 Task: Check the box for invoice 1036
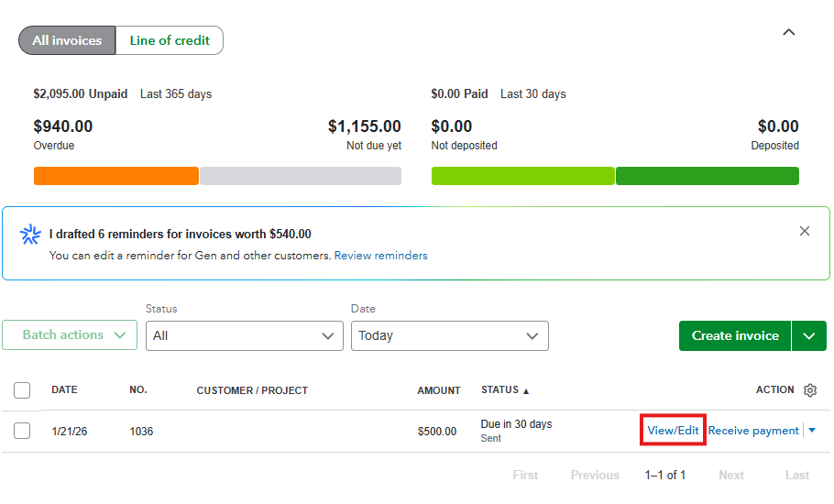tap(22, 431)
